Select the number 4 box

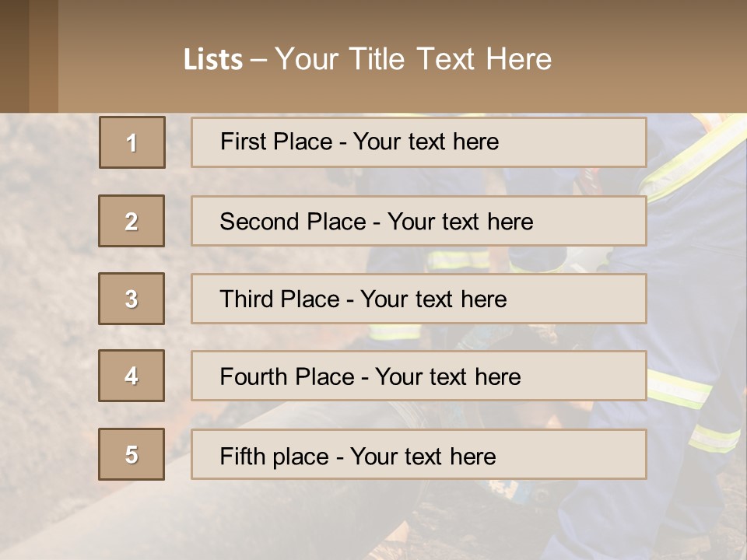tap(132, 376)
